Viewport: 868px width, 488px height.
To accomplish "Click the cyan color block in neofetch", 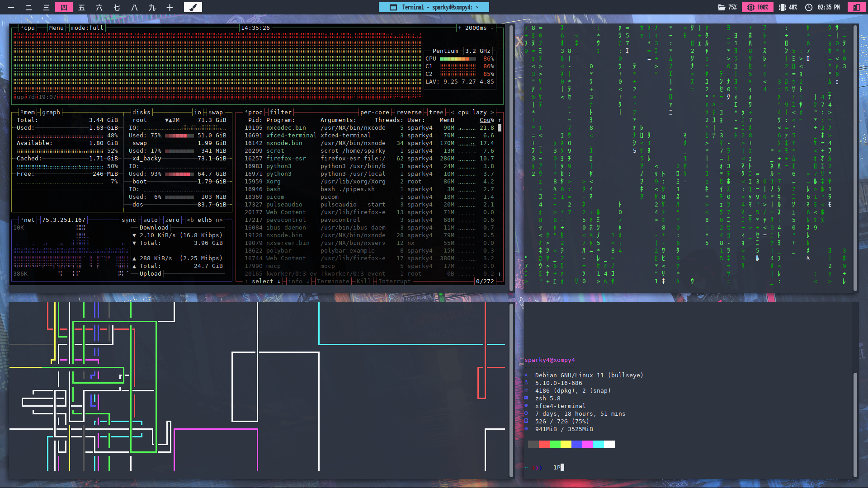I will coord(598,444).
